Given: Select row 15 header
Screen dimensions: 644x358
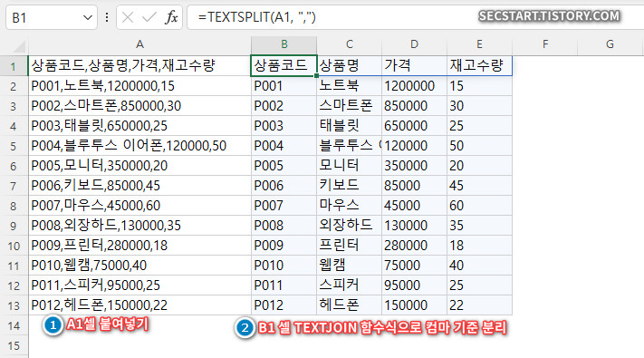Looking at the screenshot, I should 14,345.
